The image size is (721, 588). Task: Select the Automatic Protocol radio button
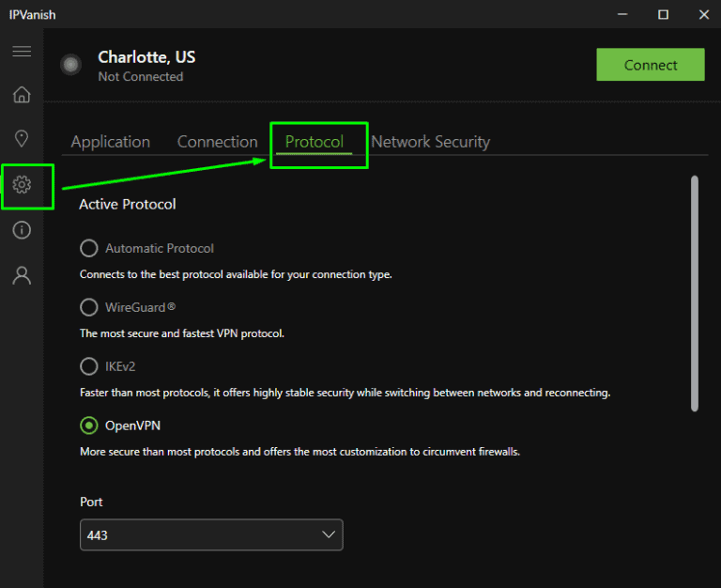[89, 248]
